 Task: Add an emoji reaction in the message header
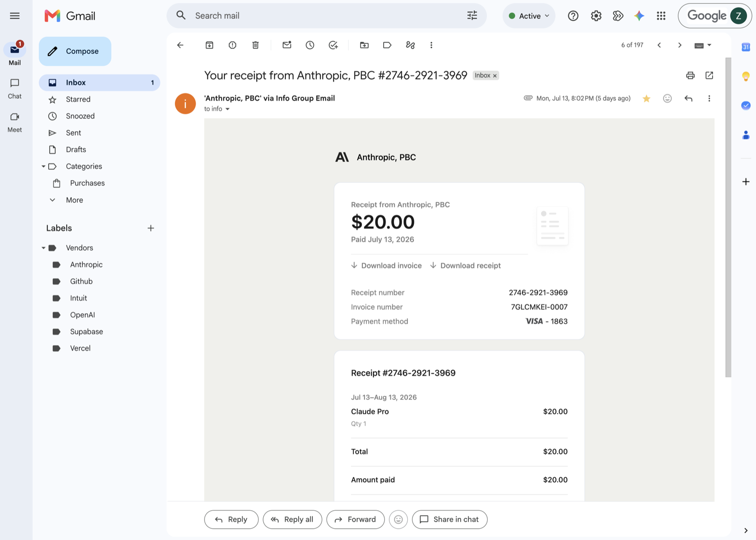[x=667, y=98]
